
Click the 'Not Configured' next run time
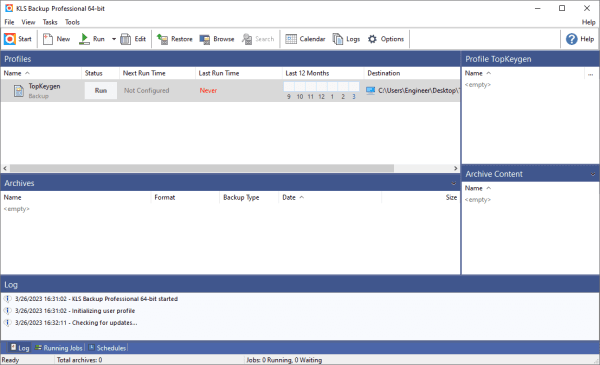click(147, 91)
